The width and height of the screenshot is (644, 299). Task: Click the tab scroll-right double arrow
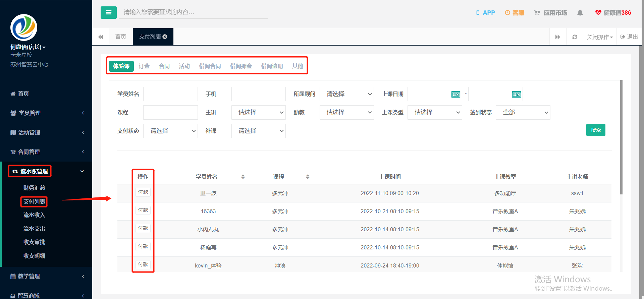[x=557, y=37]
